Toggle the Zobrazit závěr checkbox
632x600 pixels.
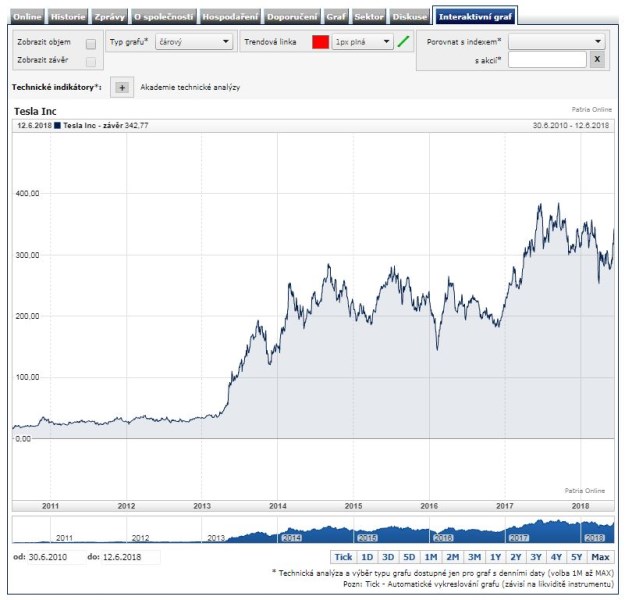pyautogui.click(x=91, y=62)
